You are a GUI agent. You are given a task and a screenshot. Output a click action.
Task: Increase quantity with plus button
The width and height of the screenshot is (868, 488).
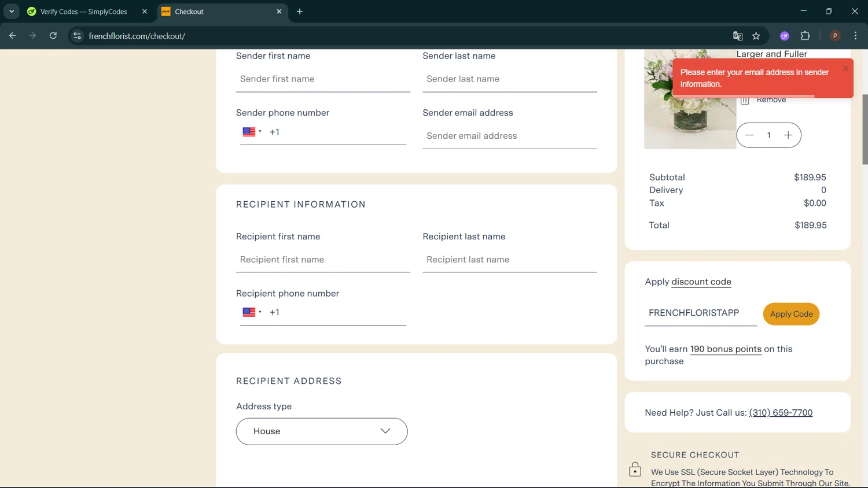tap(788, 135)
